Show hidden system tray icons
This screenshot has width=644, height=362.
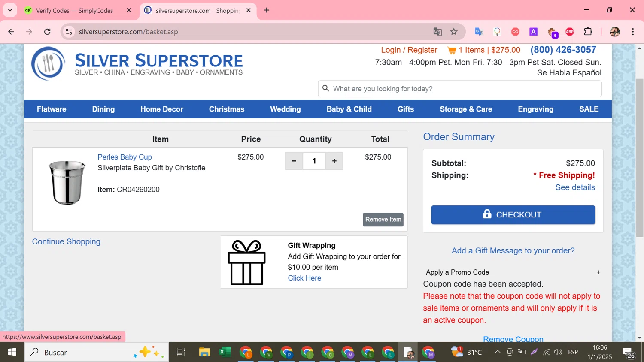pyautogui.click(x=497, y=352)
